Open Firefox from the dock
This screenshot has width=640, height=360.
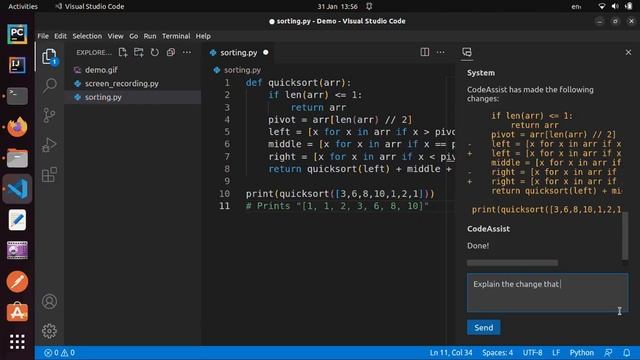tap(17, 127)
